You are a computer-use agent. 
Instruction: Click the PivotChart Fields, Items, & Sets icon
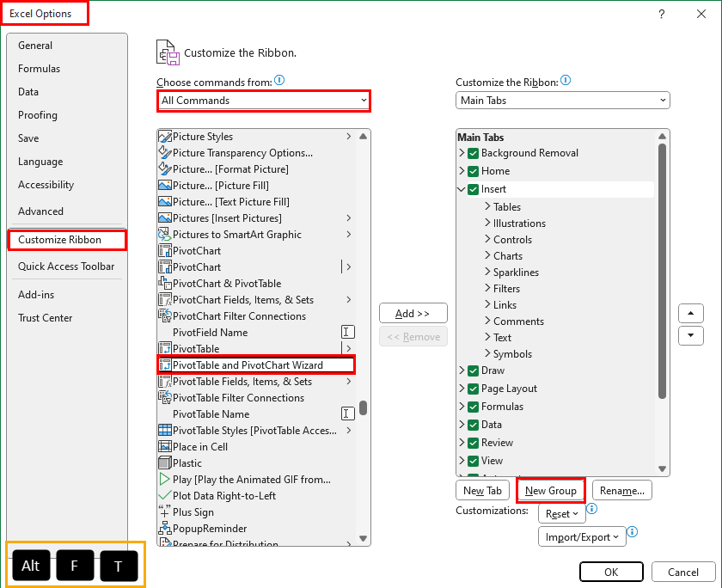coord(165,300)
